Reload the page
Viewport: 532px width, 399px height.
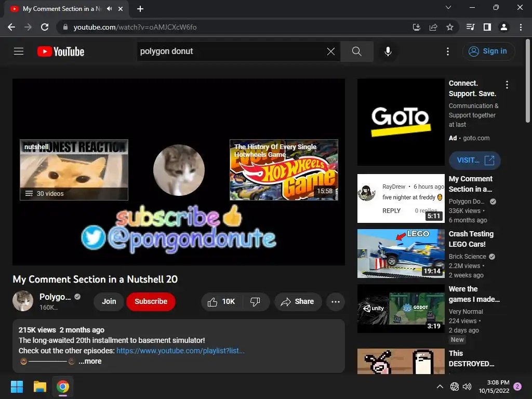(x=45, y=27)
